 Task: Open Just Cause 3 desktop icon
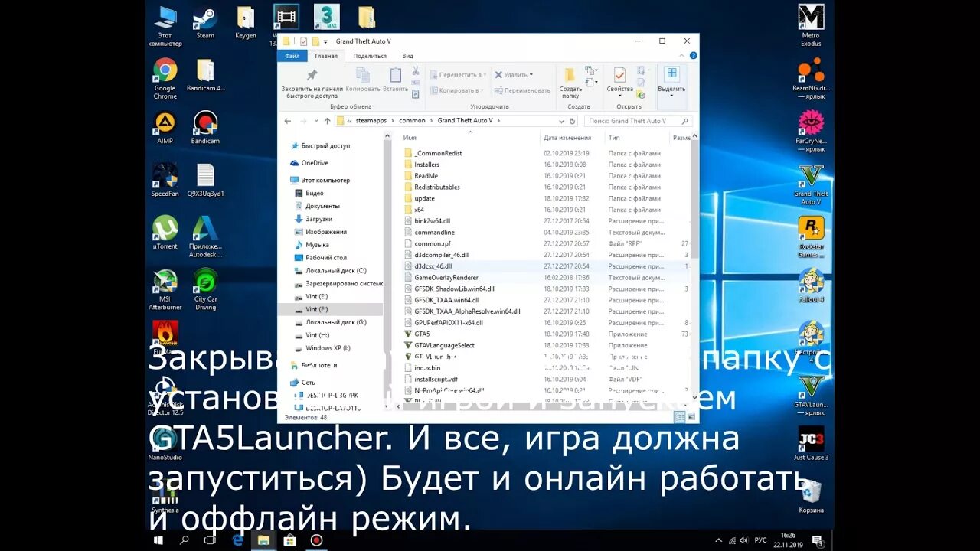[811, 443]
